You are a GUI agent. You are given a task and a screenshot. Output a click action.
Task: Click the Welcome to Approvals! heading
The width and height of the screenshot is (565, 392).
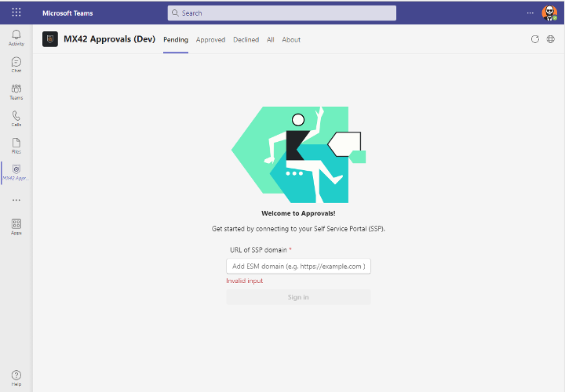click(298, 213)
